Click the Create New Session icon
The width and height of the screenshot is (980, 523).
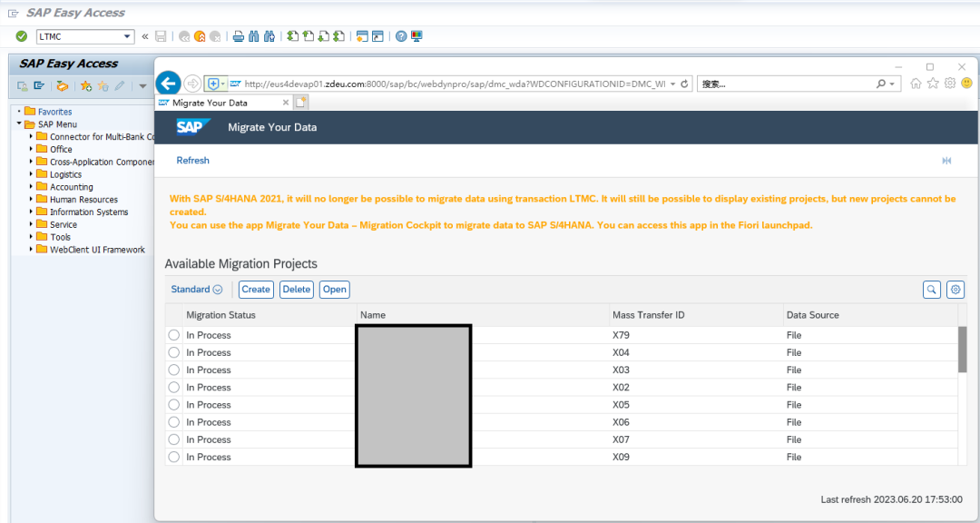pos(362,36)
